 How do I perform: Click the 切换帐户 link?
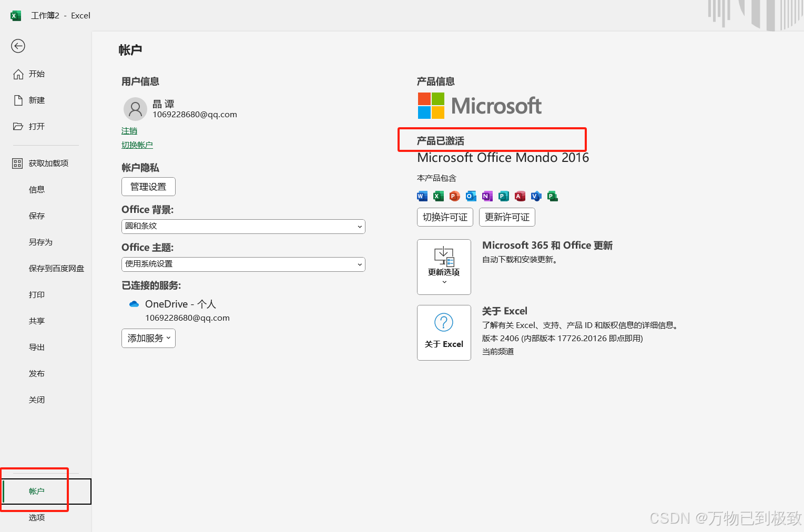137,145
